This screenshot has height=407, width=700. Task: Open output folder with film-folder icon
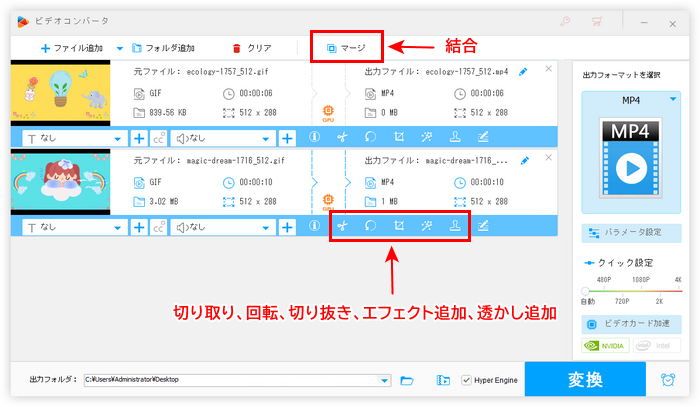click(x=443, y=380)
